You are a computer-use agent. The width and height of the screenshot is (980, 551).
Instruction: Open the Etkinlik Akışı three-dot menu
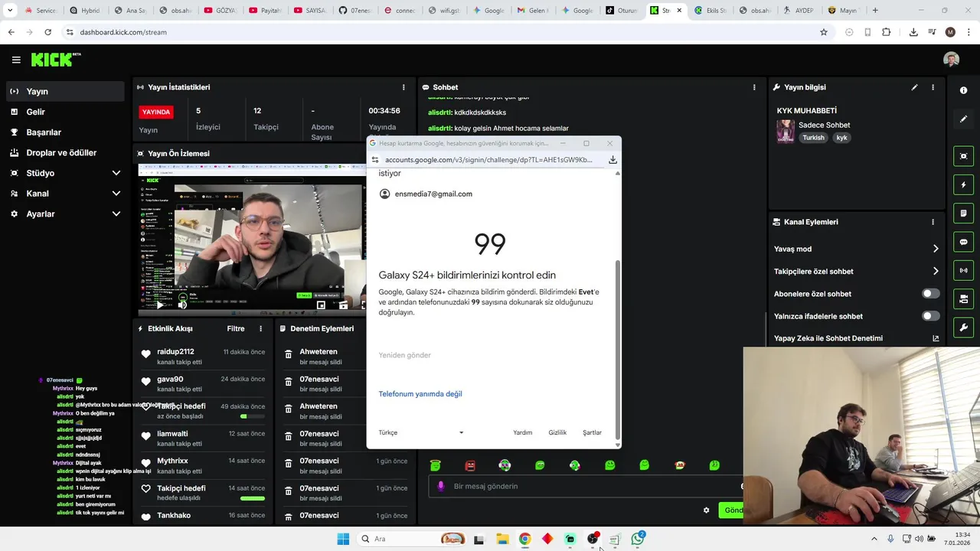pyautogui.click(x=260, y=328)
